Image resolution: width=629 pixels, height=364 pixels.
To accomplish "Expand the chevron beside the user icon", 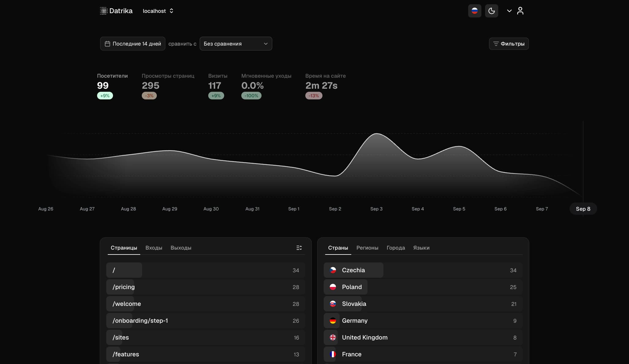I will (509, 11).
